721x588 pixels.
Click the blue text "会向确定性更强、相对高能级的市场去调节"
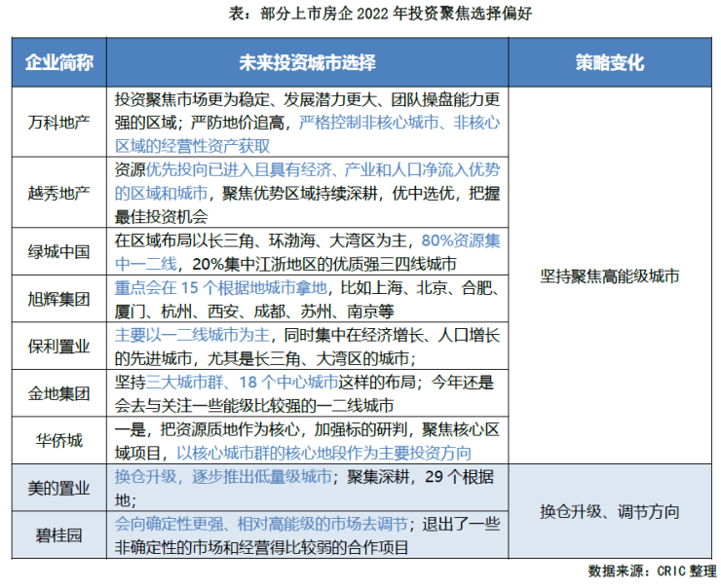pos(261,524)
